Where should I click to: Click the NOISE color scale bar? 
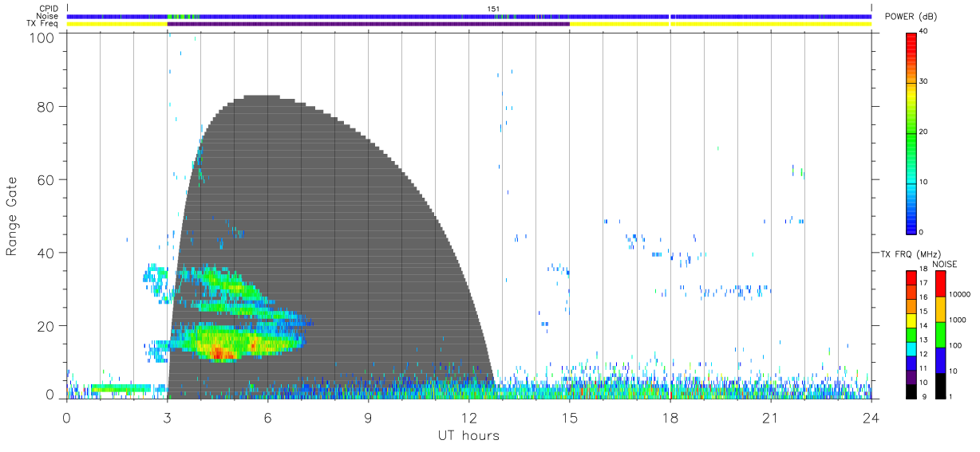940,334
